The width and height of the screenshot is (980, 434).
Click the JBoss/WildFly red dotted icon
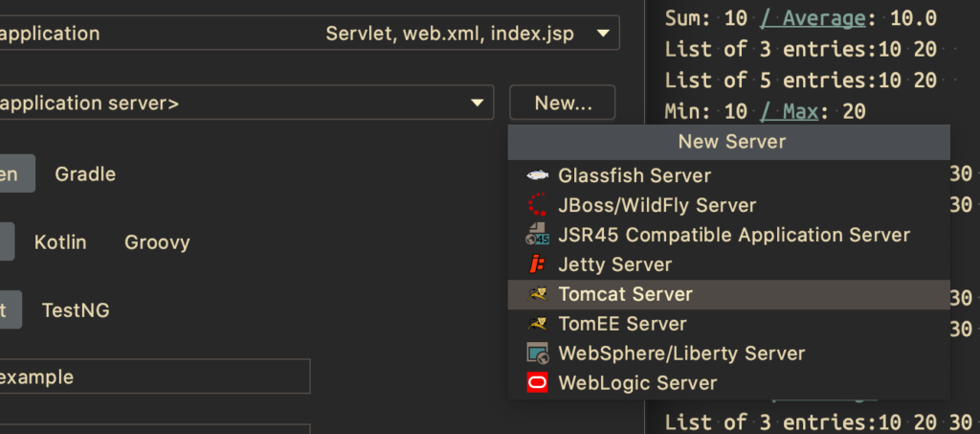[537, 205]
